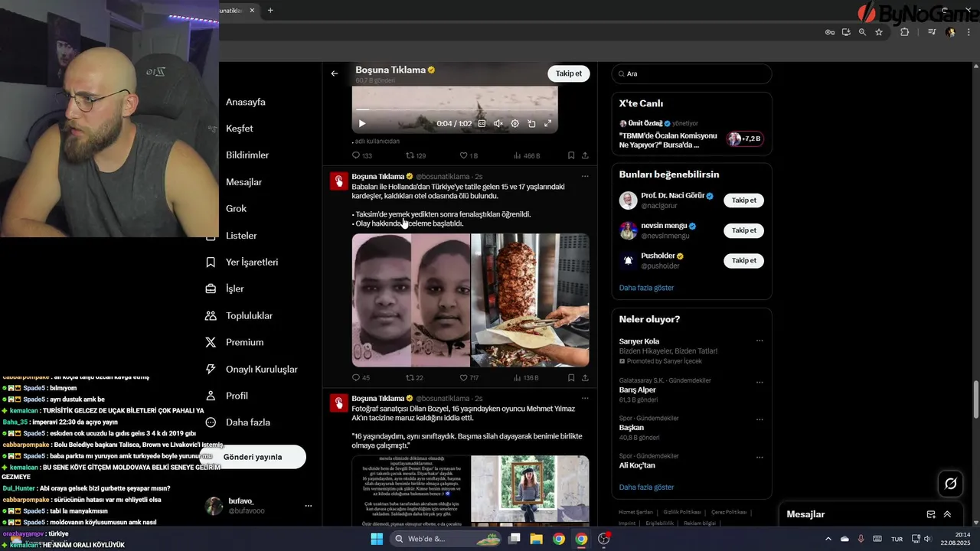Open video player settings gear
980x551 pixels.
(x=514, y=123)
